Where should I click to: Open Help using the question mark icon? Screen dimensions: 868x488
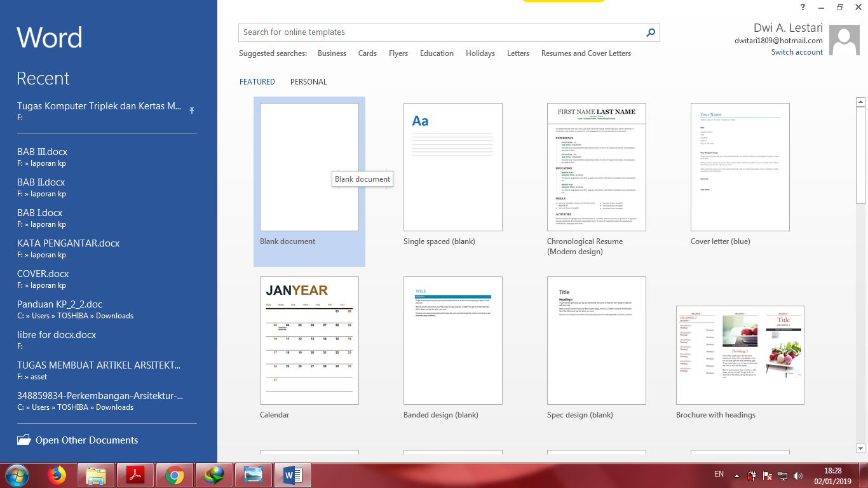802,7
